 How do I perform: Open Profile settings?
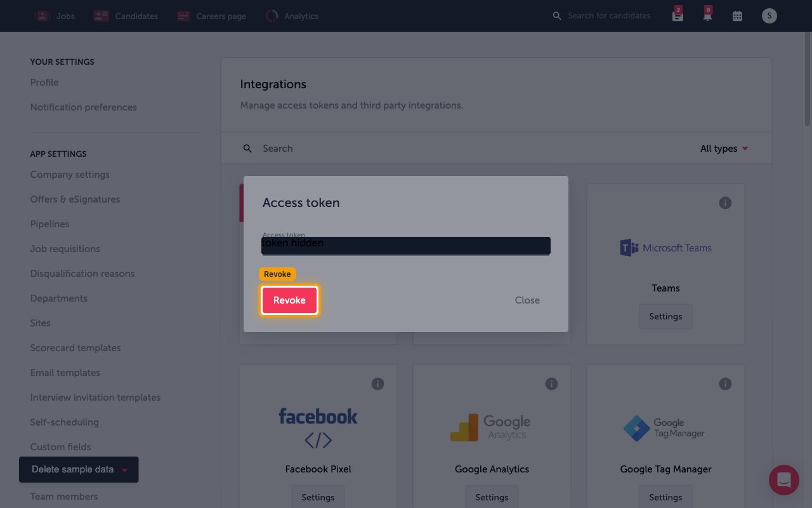pyautogui.click(x=44, y=83)
